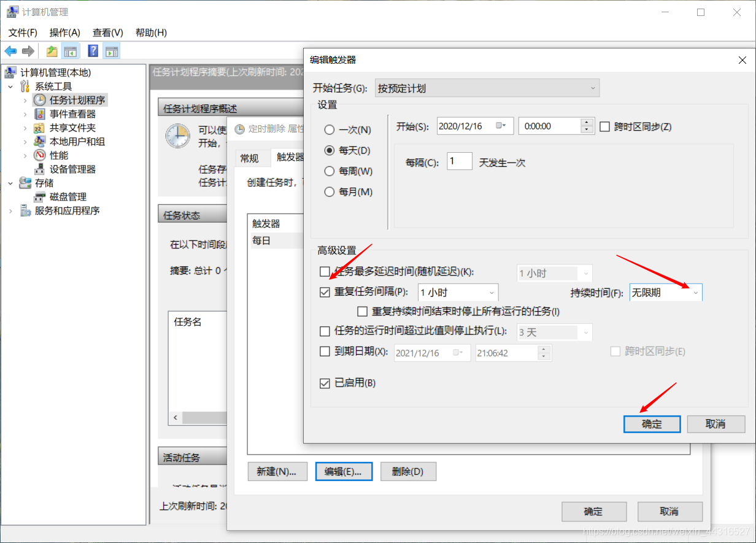The height and width of the screenshot is (543, 756).
Task: Expand the 共享文件夹 tree node
Action: coord(25,128)
